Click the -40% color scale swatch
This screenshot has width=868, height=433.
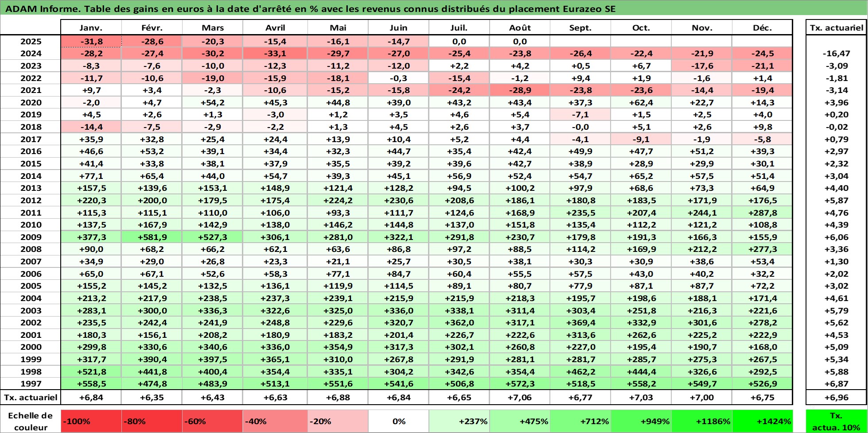pos(275,421)
